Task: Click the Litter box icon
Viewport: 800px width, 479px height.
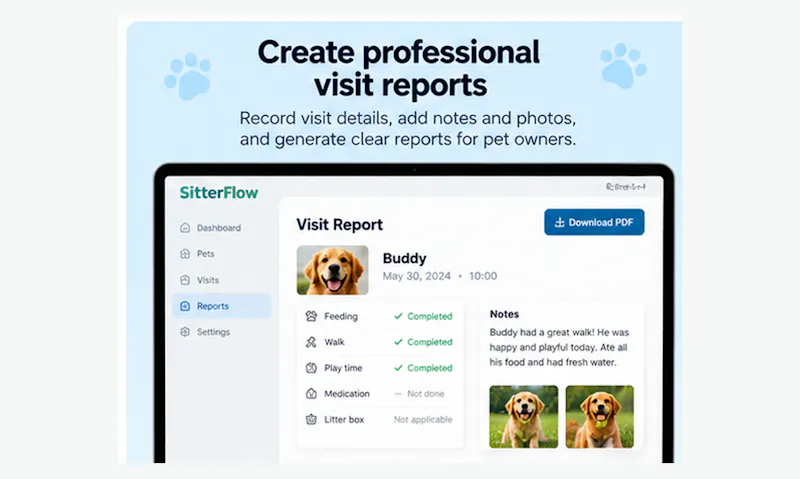Action: coord(311,420)
